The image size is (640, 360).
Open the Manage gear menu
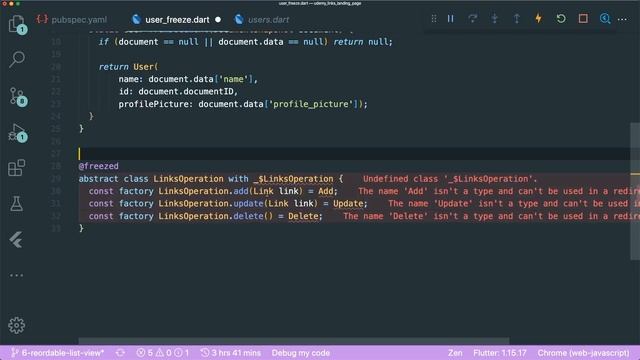tap(16, 325)
